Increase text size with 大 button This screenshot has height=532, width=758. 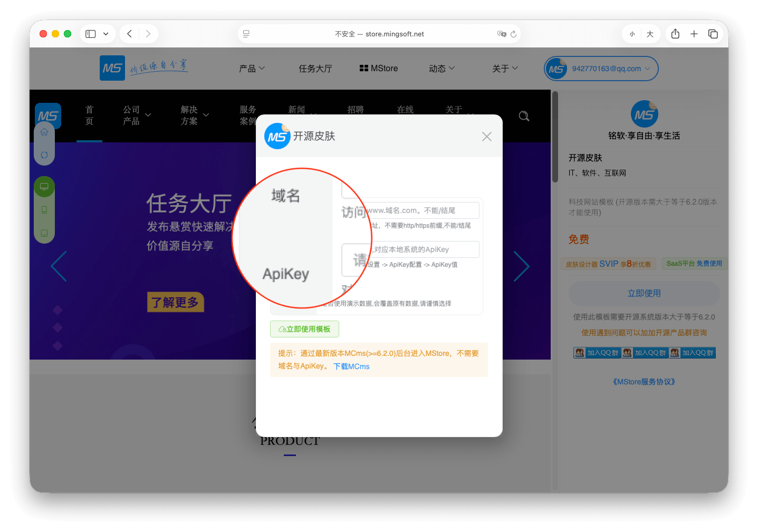(x=650, y=34)
